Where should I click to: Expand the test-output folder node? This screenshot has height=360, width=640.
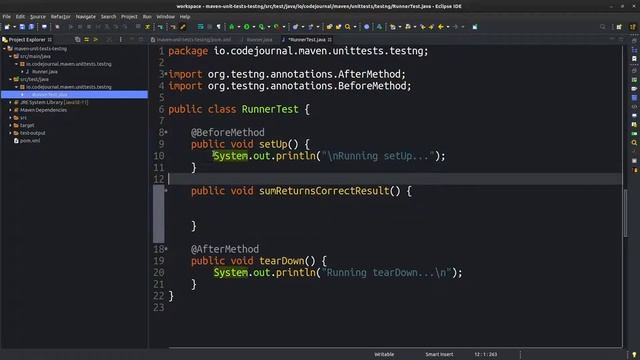[x=11, y=133]
